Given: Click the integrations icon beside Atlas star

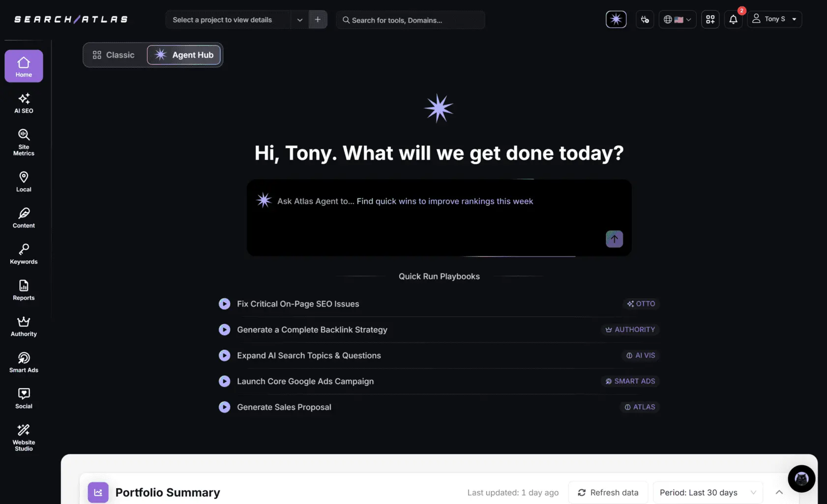Looking at the screenshot, I should 645,20.
